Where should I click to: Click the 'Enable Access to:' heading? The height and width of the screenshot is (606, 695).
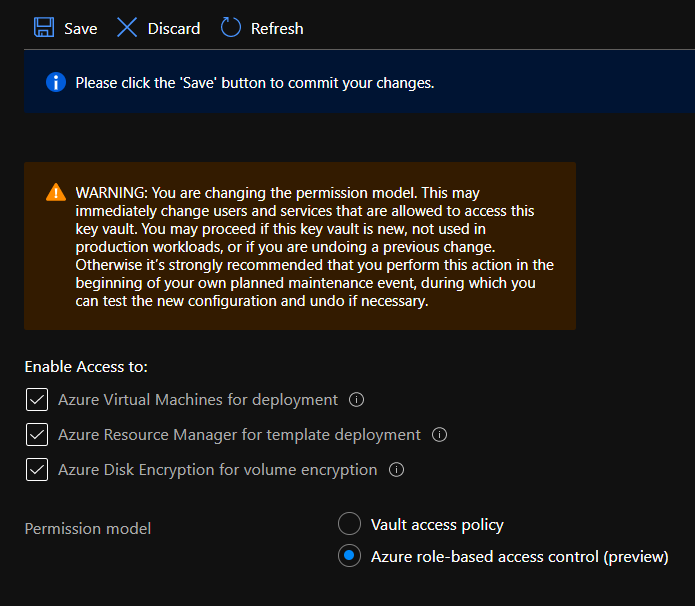click(86, 367)
